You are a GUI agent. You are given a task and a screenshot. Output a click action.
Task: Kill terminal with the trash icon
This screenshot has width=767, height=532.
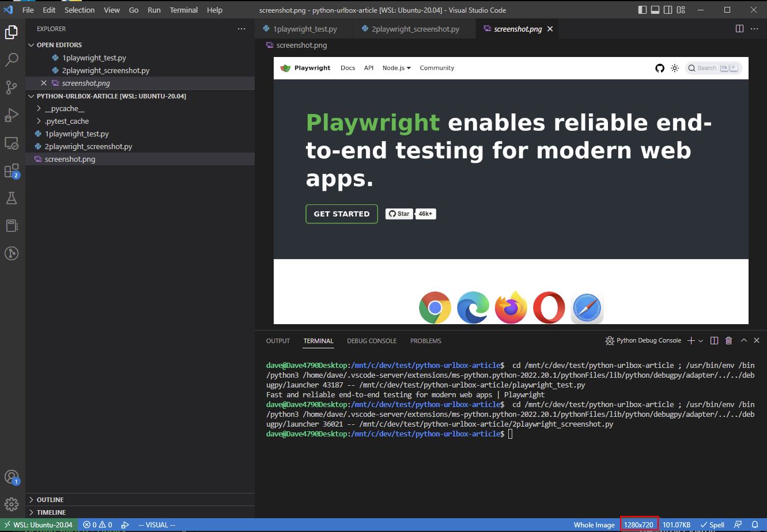(x=728, y=341)
